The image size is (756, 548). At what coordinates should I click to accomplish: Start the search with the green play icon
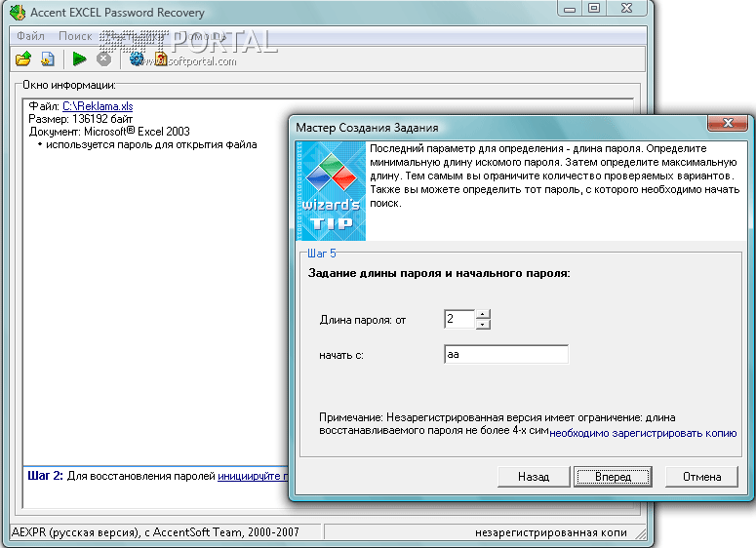(79, 59)
